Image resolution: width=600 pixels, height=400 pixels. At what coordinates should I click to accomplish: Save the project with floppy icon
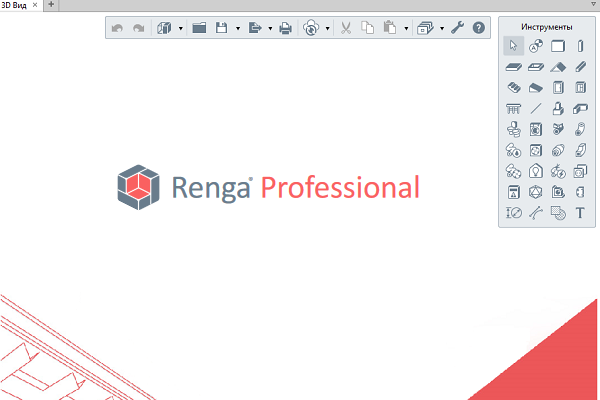click(222, 28)
